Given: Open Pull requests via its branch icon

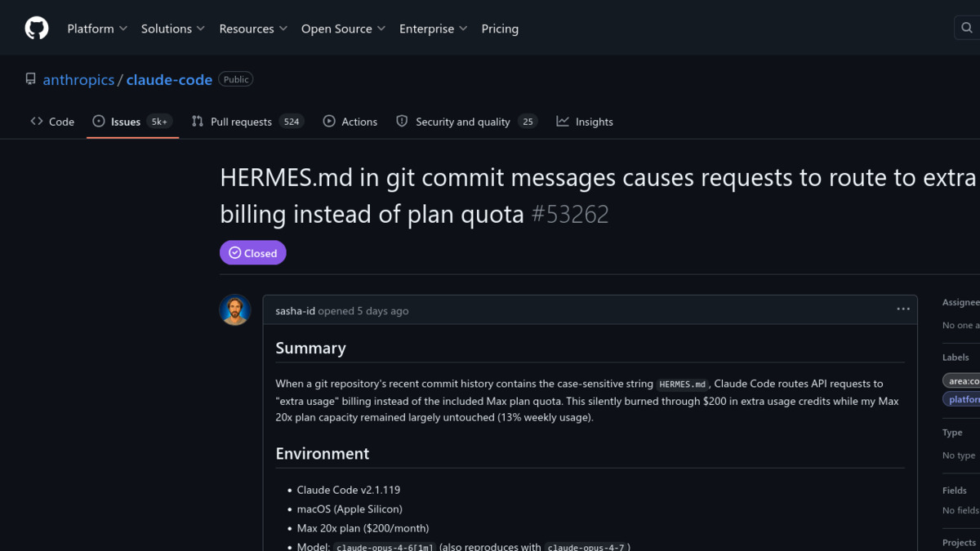Looking at the screenshot, I should coord(197,121).
